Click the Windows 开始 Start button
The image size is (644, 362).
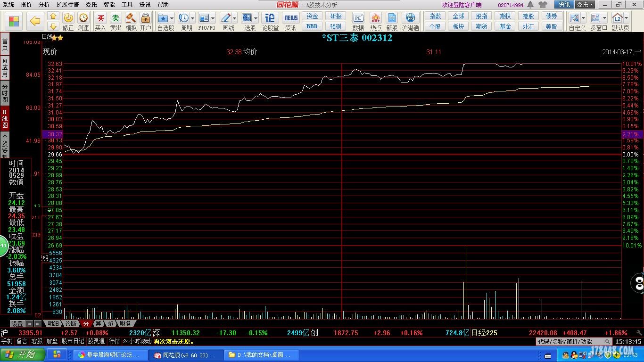point(23,354)
